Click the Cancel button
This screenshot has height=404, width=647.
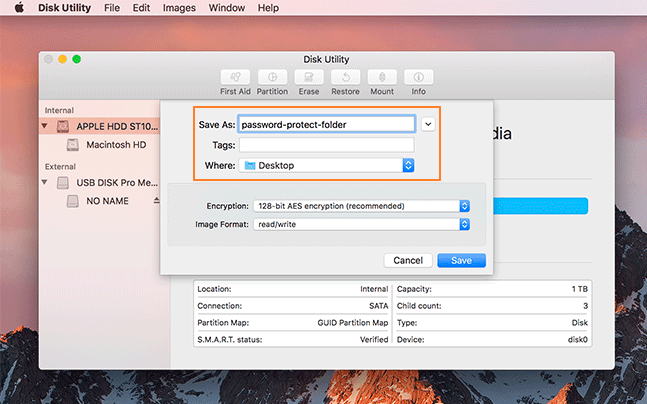[x=408, y=260]
